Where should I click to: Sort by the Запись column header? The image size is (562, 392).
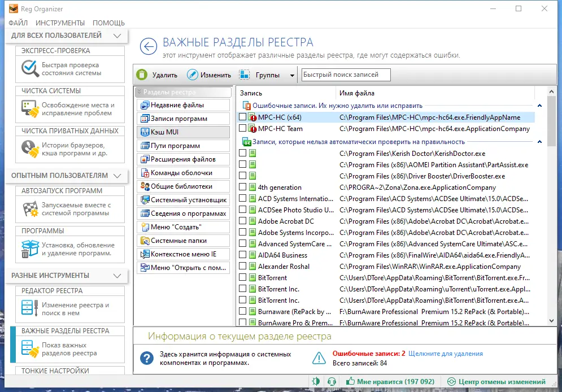pyautogui.click(x=286, y=93)
